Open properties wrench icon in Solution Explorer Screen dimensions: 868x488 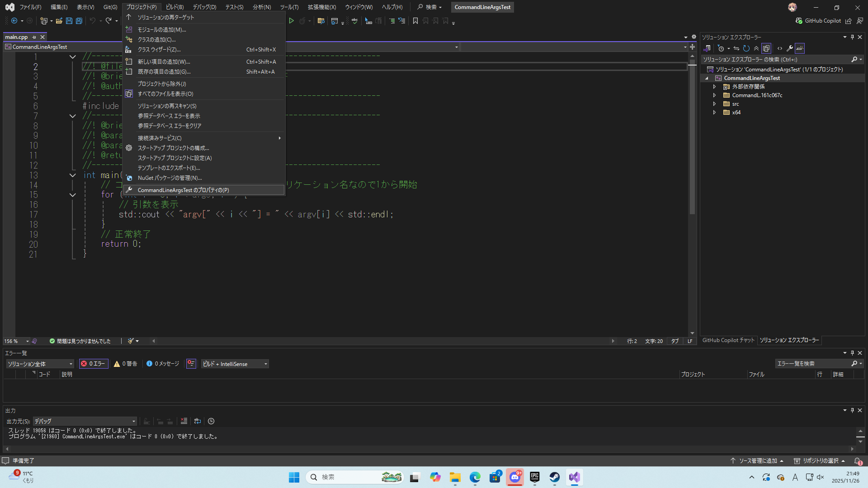click(790, 48)
